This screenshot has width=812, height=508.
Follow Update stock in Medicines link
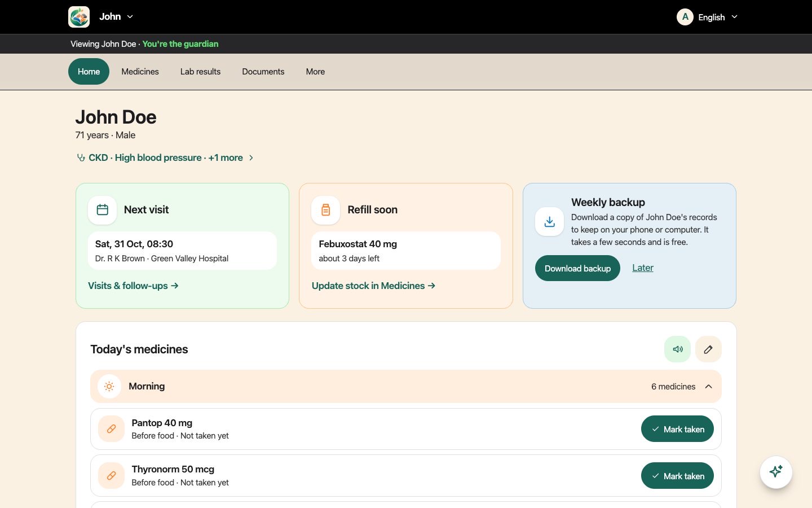373,286
